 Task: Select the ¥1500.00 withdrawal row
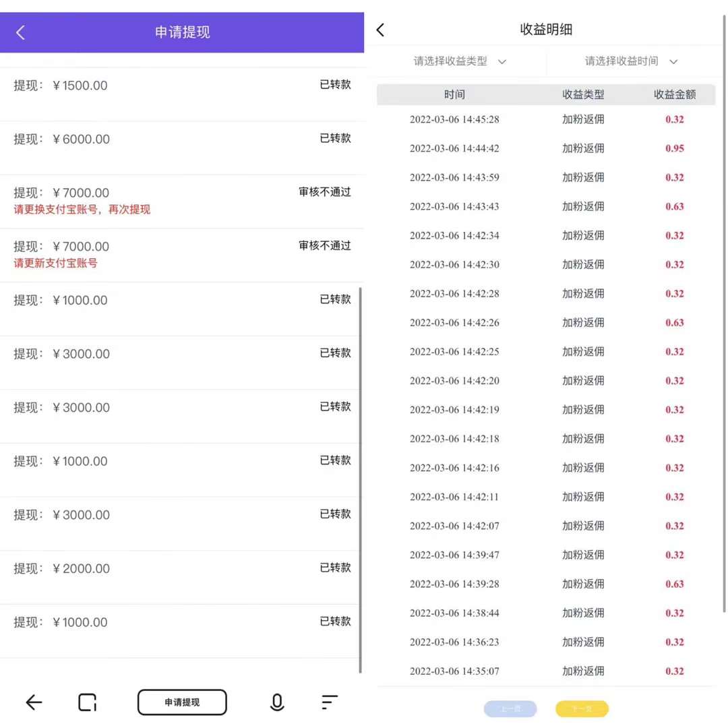[182, 94]
